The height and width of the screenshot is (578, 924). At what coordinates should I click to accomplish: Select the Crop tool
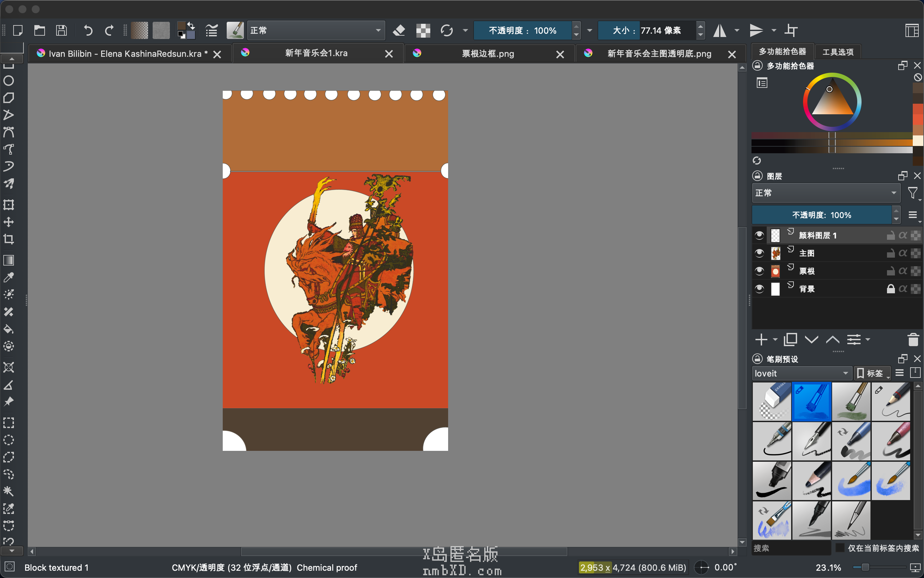coord(8,239)
